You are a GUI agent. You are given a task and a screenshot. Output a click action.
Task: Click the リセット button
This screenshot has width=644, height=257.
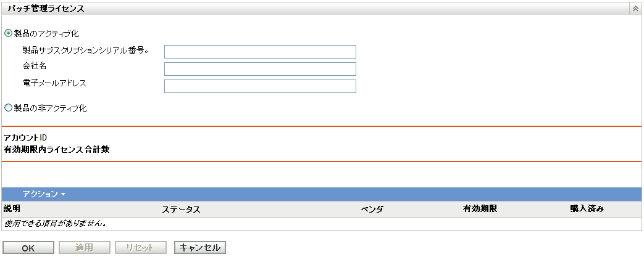tap(141, 248)
